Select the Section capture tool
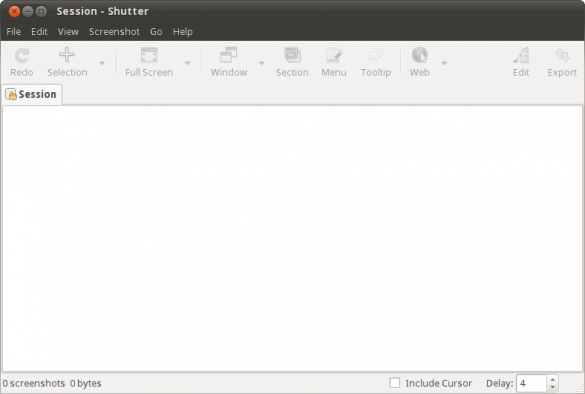585x394 pixels. coord(292,55)
